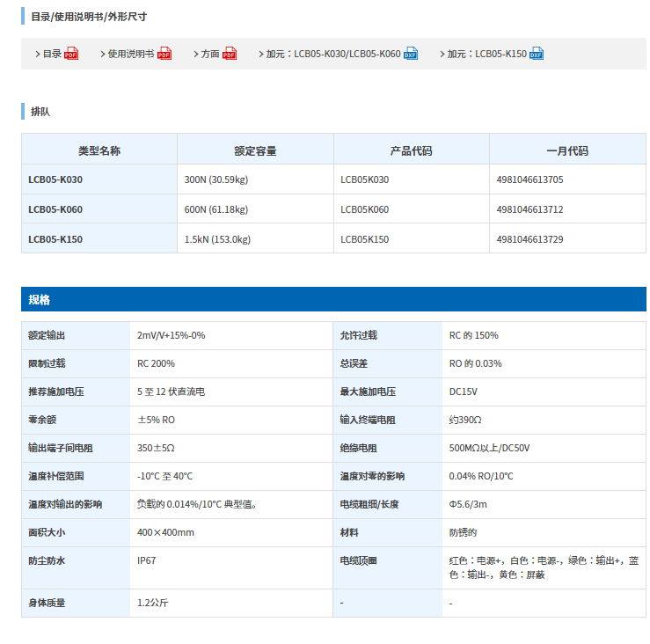This screenshot has height=644, width=650.
Task: Click the 零余额 label
Action: coord(42,420)
